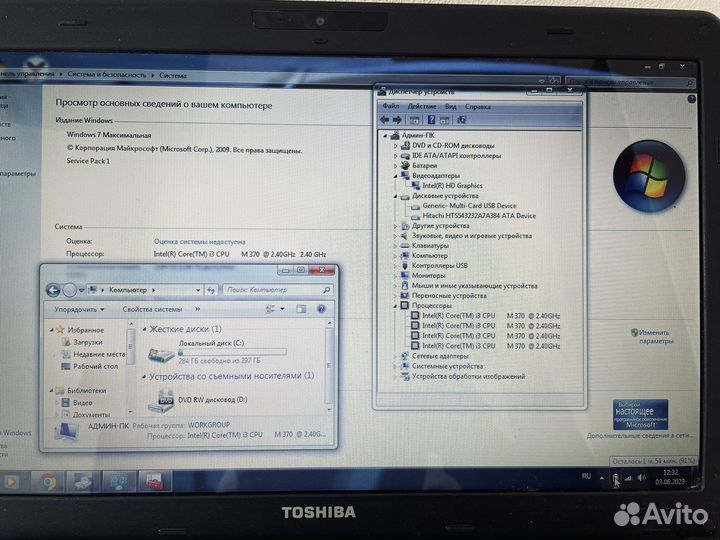This screenshot has height=540, width=720.
Task: Show hidden tray icons arrow
Action: pos(602,478)
